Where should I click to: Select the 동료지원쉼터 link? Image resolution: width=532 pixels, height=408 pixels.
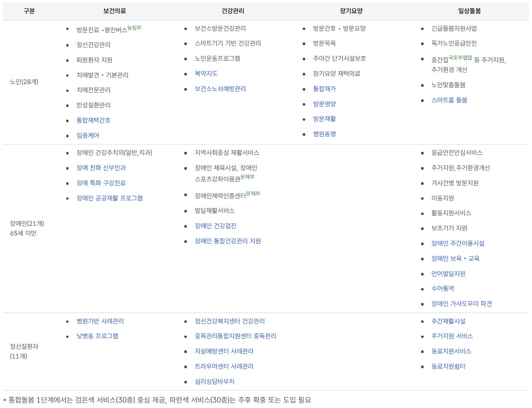448,366
